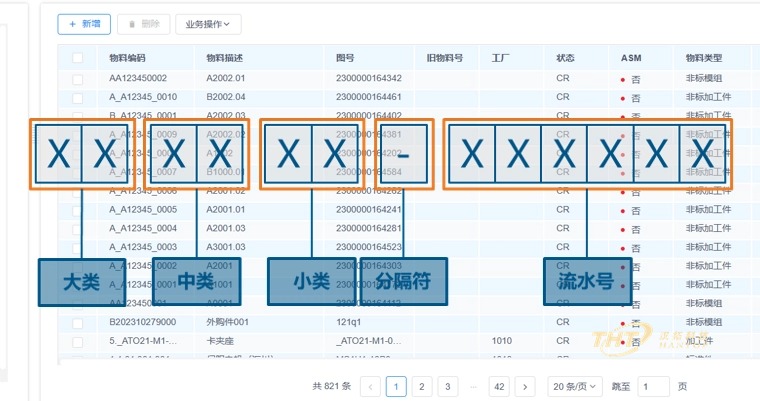Viewport: 760px width, 401px height.
Task: Go to page 2
Action: click(422, 386)
